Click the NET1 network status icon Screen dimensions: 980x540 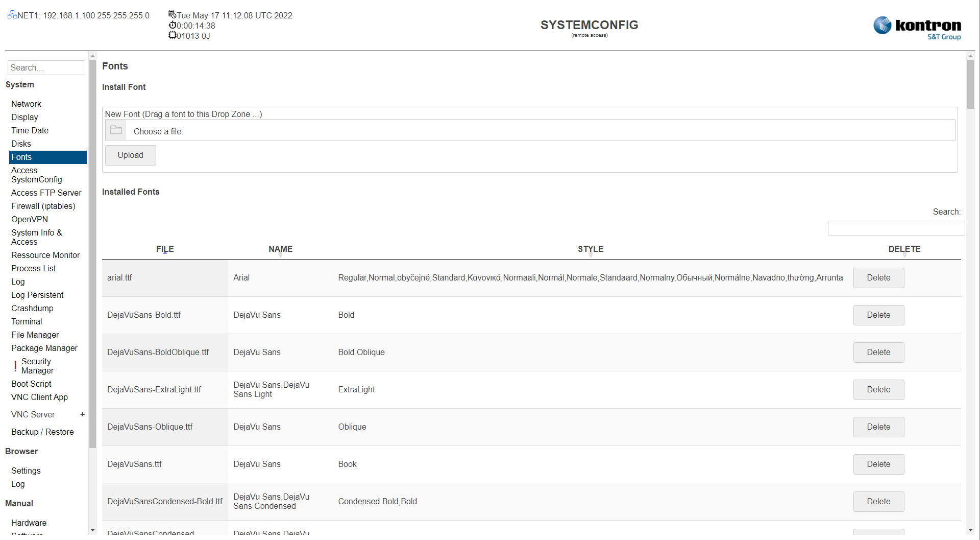pos(12,15)
